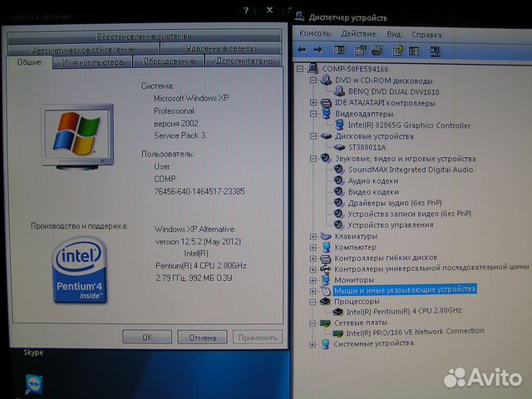Switch to the Удаленные сеансы tab
The height and width of the screenshot is (399, 532).
click(220, 48)
